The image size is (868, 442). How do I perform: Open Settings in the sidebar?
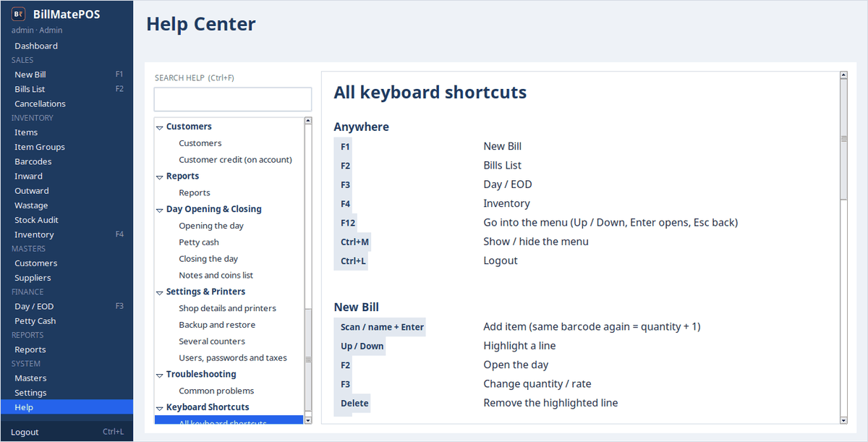click(67, 393)
